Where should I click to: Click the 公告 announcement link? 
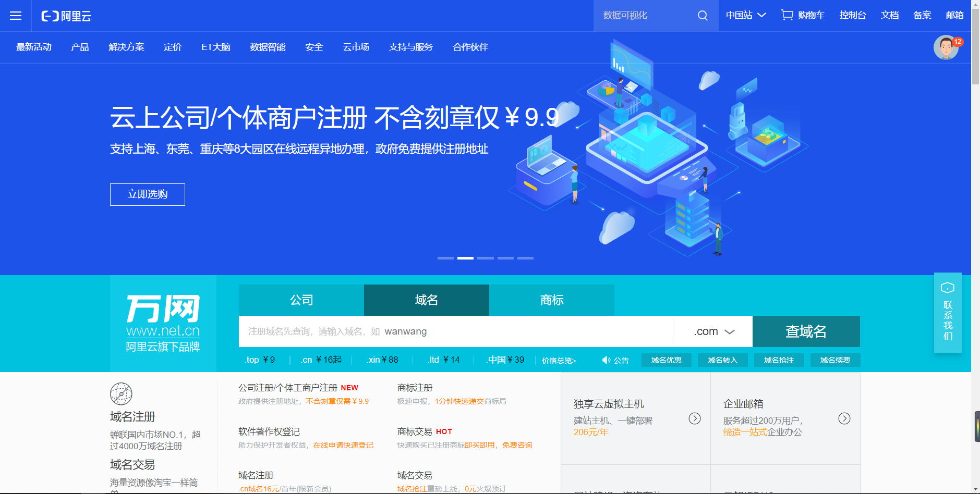point(621,361)
